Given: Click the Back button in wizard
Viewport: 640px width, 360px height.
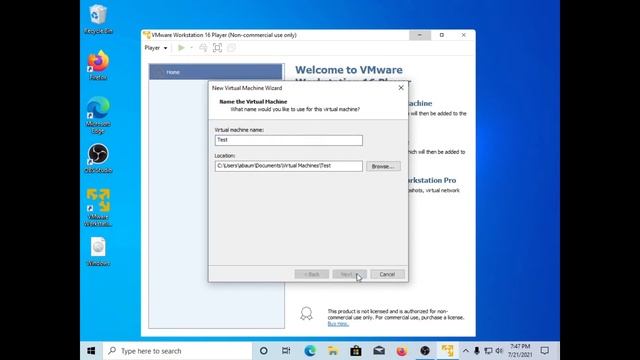Looking at the screenshot, I should click(311, 274).
